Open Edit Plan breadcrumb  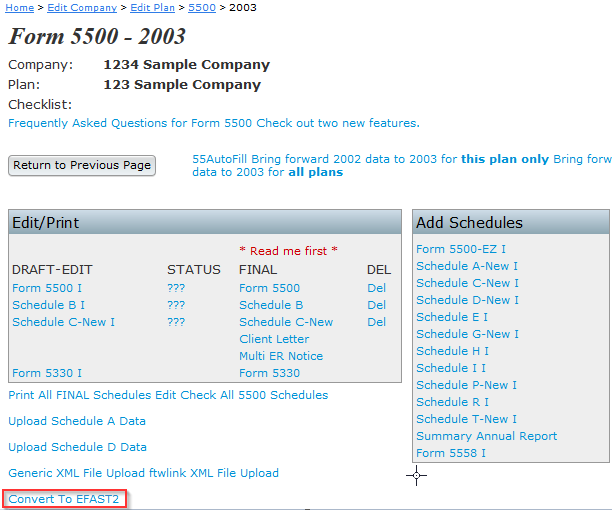coord(152,7)
